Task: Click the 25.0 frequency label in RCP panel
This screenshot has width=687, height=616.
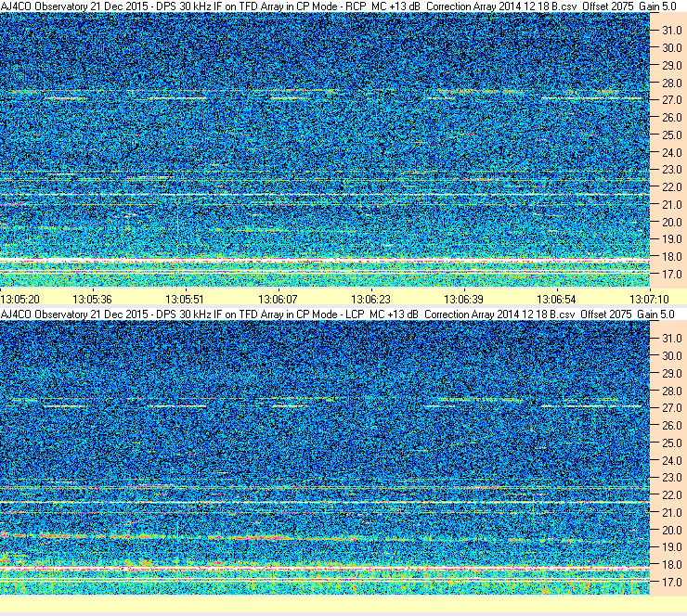Action: click(671, 135)
